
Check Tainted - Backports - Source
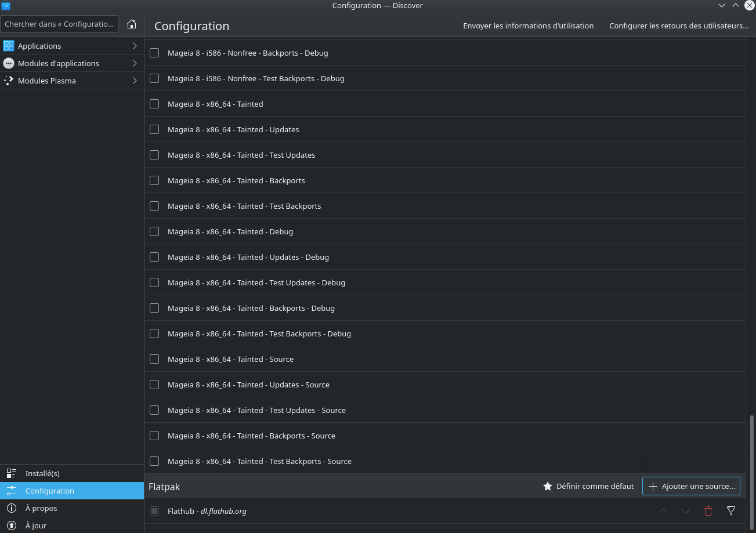pyautogui.click(x=154, y=436)
